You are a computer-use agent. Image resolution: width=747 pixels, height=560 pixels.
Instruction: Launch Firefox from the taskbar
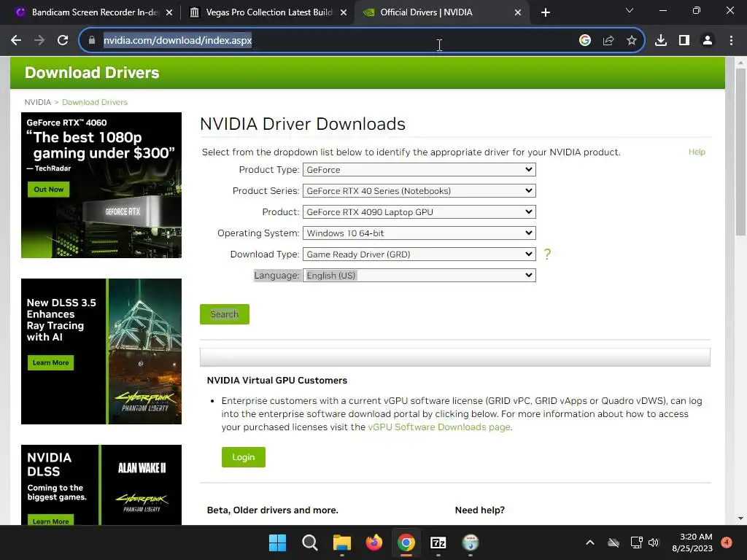click(374, 542)
